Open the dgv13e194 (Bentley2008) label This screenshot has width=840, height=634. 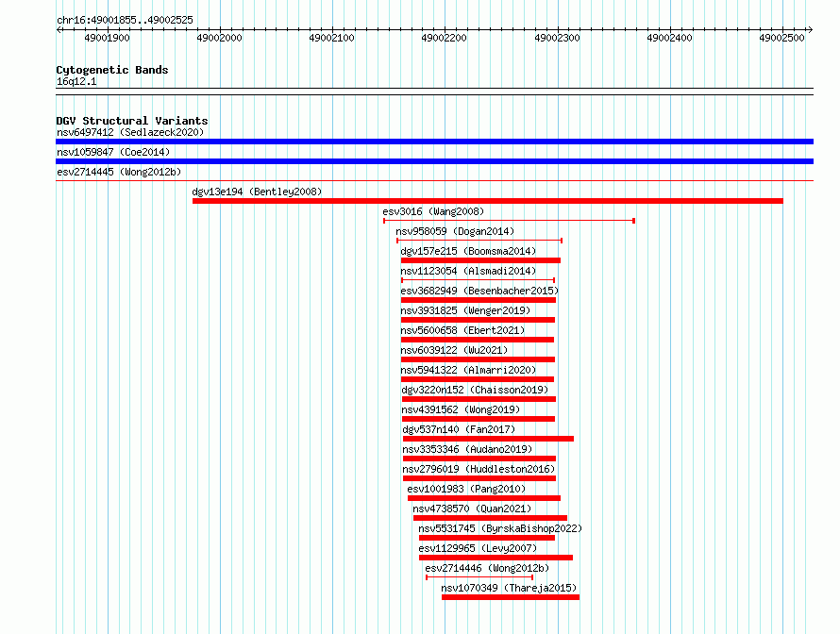pos(257,192)
